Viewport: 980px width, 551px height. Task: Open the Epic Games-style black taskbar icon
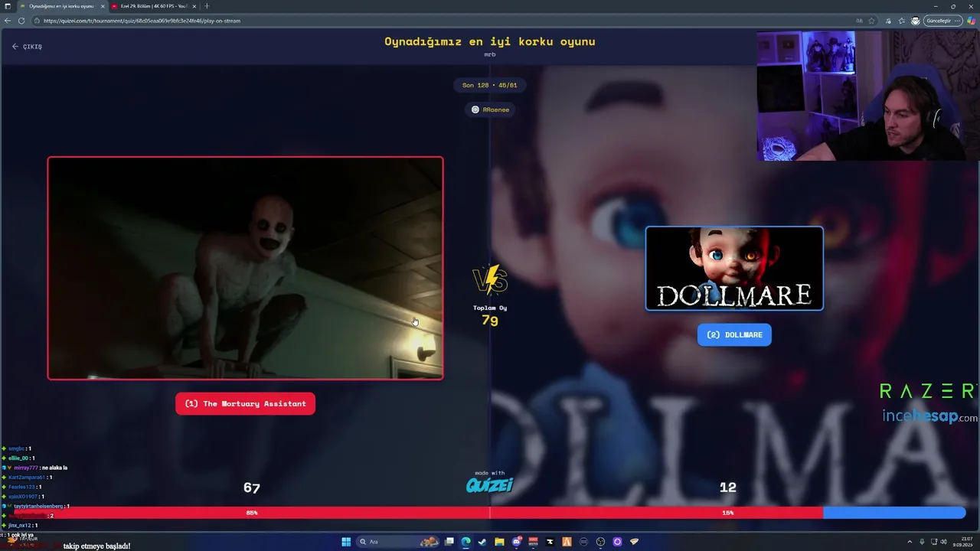coord(550,542)
